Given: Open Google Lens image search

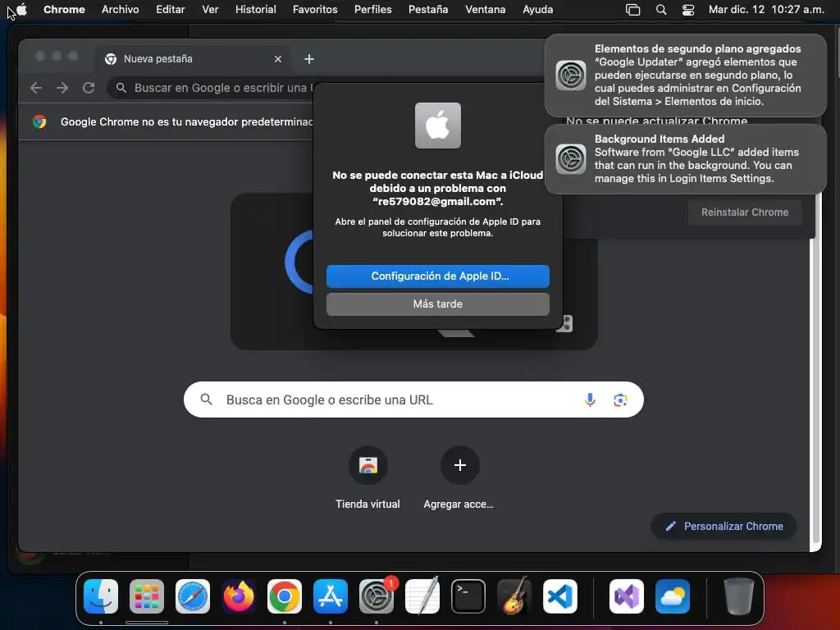Looking at the screenshot, I should tap(620, 399).
